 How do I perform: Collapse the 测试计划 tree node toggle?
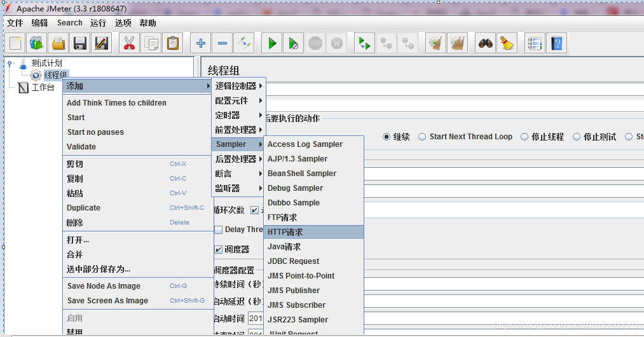coord(10,64)
